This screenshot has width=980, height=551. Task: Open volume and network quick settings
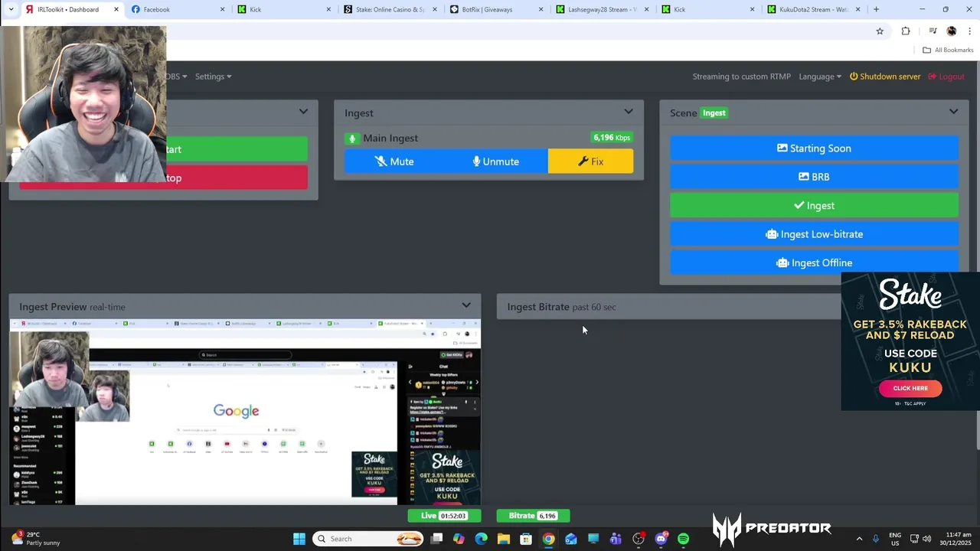click(x=921, y=539)
